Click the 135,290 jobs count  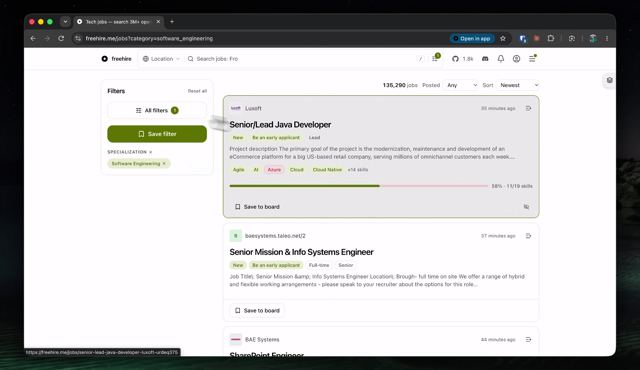tap(400, 85)
